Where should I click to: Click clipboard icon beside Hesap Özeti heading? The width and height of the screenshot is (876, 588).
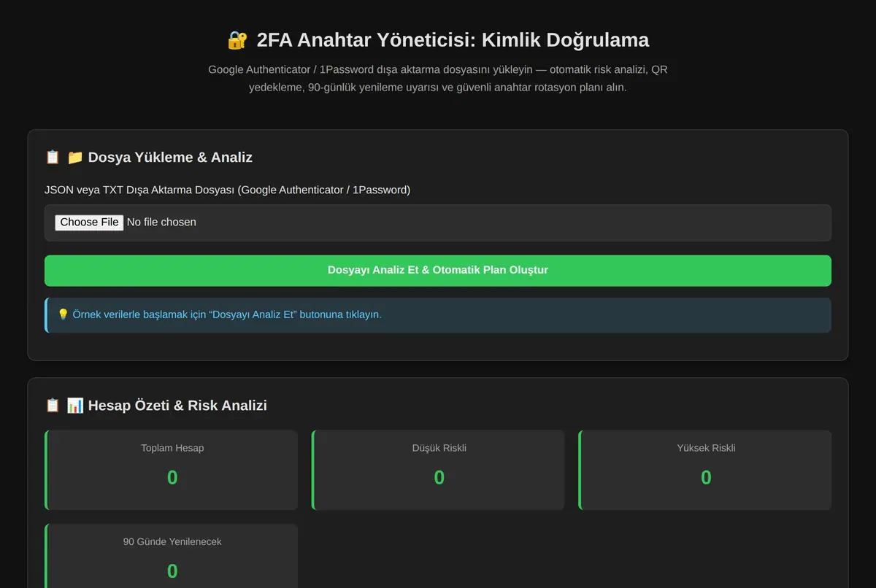point(53,405)
